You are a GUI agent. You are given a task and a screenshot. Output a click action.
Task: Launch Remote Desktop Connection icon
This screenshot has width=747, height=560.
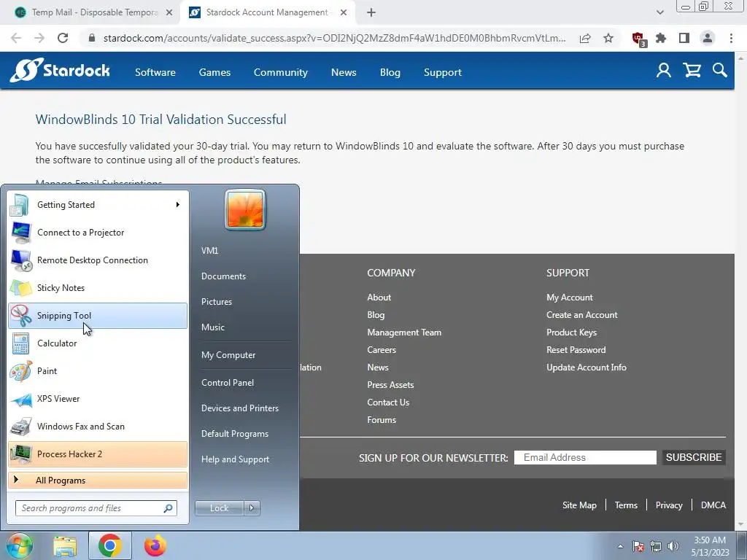click(x=20, y=260)
